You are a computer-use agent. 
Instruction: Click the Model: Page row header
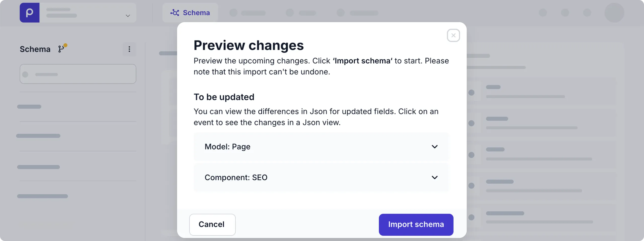227,147
